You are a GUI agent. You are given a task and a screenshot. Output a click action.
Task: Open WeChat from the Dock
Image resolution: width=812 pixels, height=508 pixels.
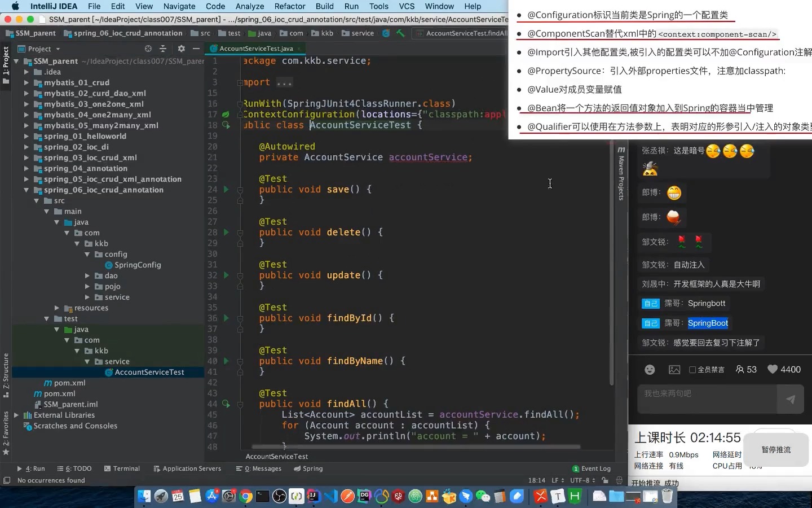click(483, 496)
